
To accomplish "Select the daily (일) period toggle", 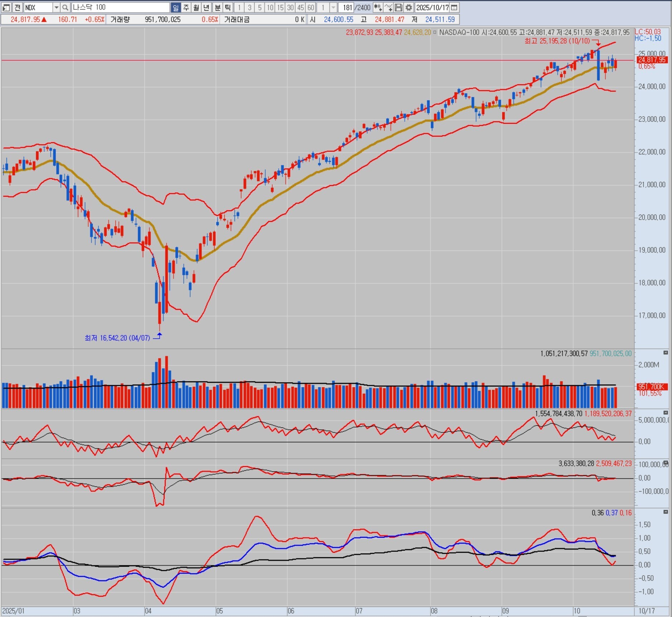I will point(176,8).
